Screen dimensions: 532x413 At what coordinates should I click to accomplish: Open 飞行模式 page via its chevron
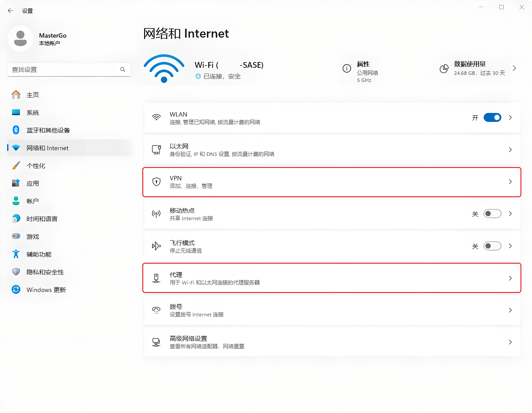click(x=510, y=246)
